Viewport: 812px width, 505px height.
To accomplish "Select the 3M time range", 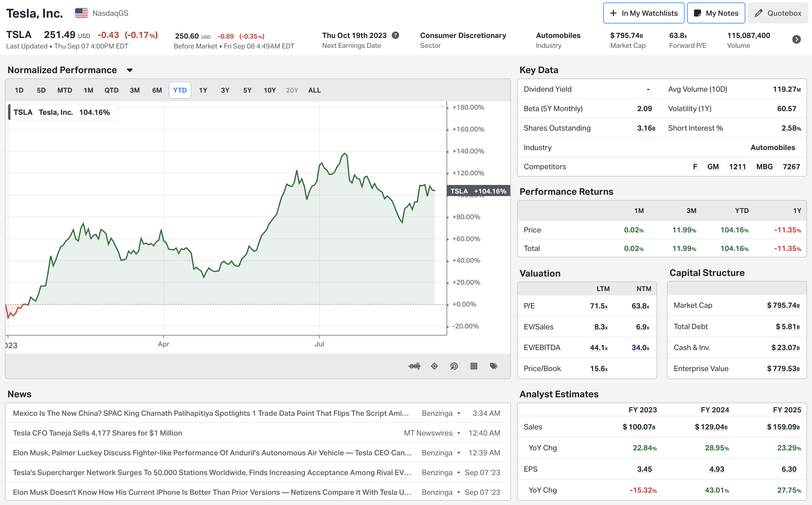I will click(x=135, y=90).
